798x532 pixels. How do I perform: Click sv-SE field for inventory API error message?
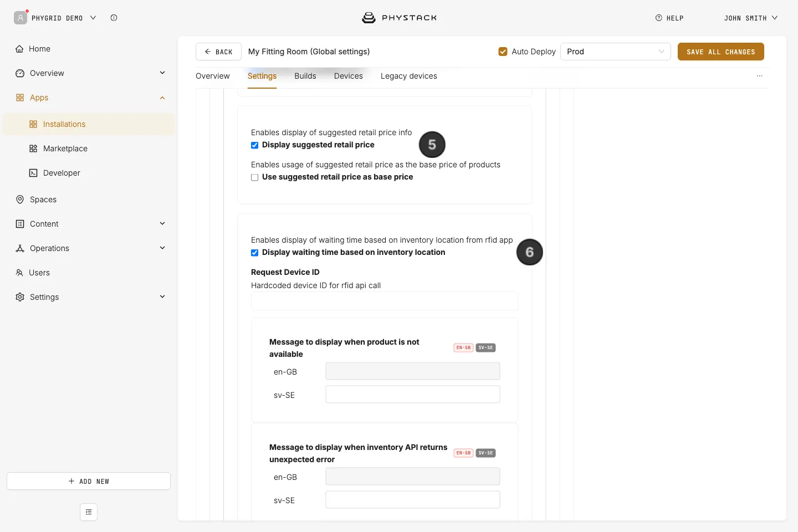[x=413, y=500]
